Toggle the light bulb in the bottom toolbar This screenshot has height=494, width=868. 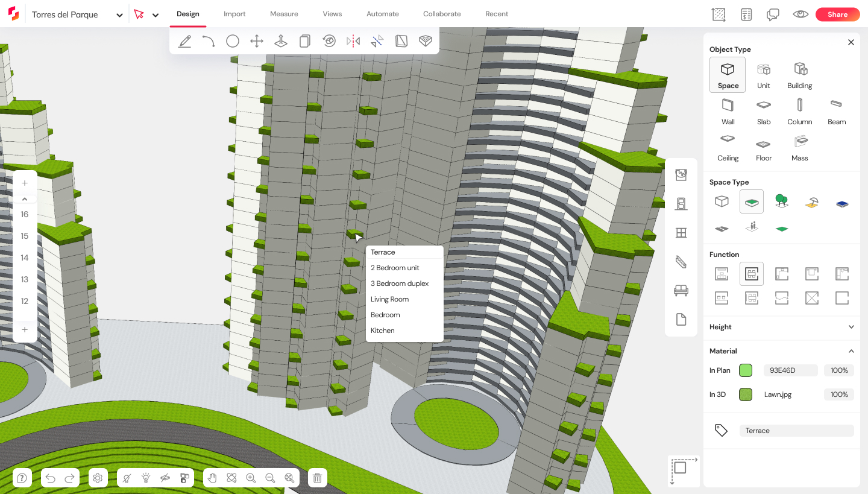tap(145, 478)
